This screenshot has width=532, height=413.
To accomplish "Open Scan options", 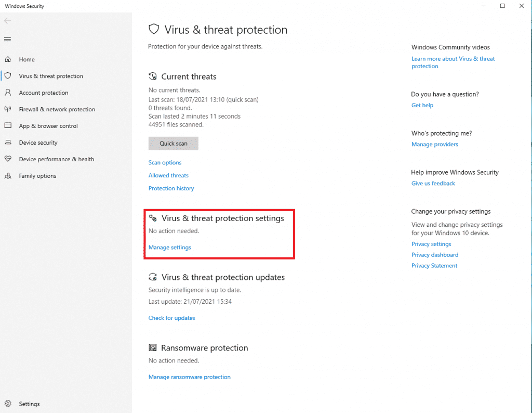I will 165,162.
